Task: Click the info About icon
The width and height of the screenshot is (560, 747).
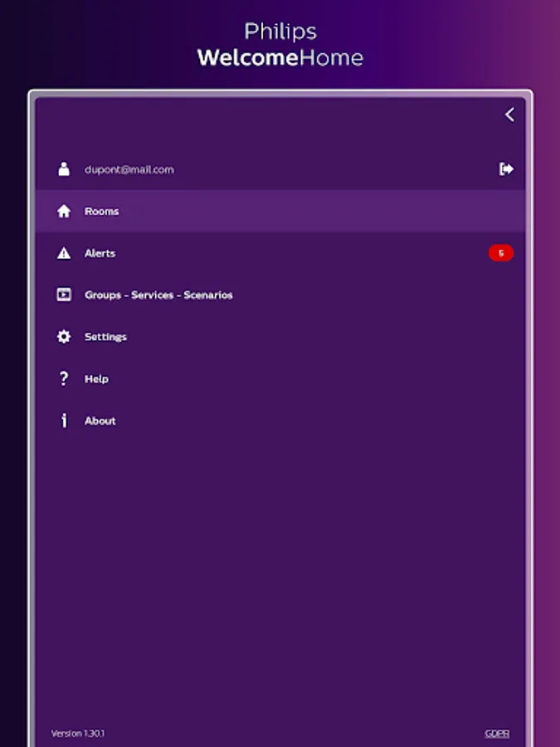Action: 64,420
